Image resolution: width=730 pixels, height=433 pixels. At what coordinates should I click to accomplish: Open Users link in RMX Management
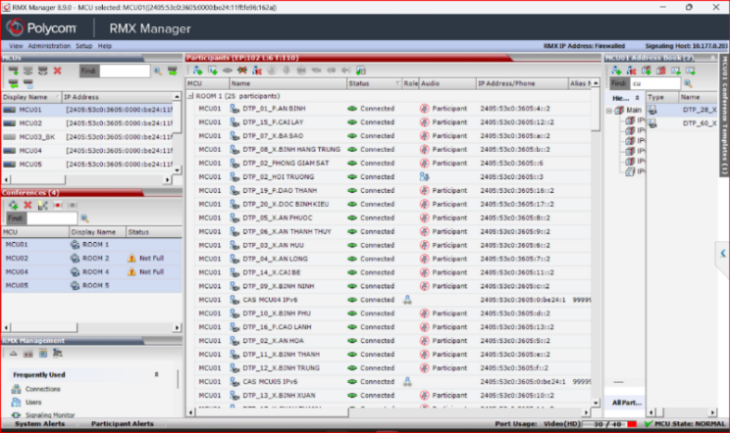pyautogui.click(x=34, y=402)
